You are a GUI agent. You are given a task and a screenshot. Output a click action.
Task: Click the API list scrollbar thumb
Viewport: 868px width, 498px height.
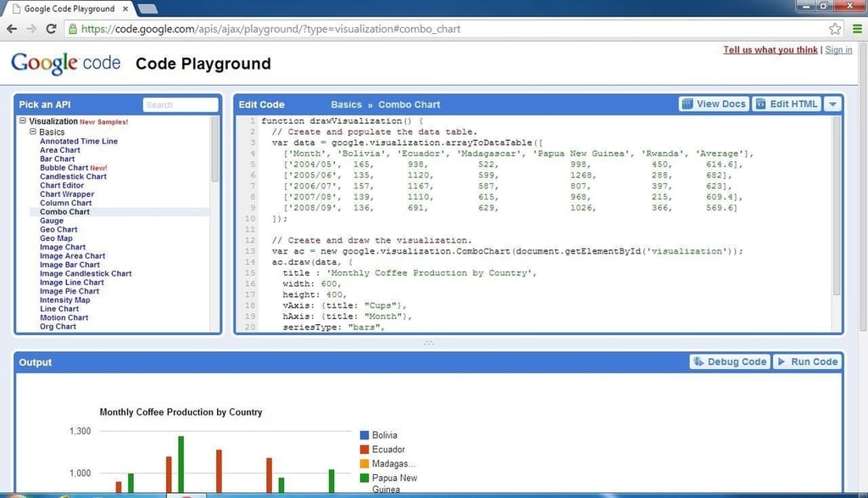(214, 148)
